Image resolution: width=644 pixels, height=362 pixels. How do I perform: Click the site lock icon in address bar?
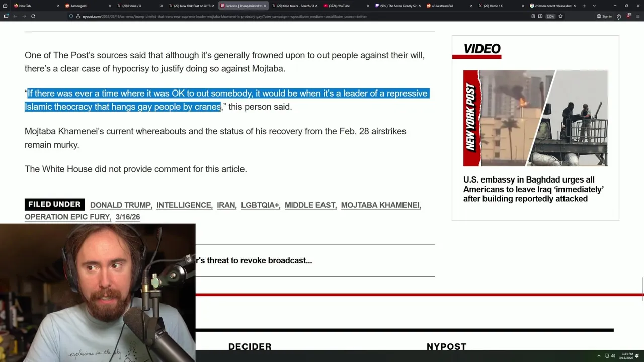click(x=78, y=16)
